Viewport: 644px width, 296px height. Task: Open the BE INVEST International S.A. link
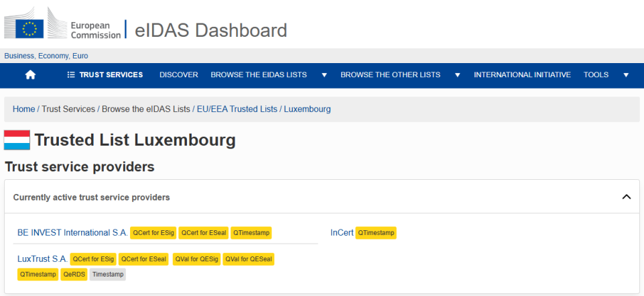tap(72, 233)
